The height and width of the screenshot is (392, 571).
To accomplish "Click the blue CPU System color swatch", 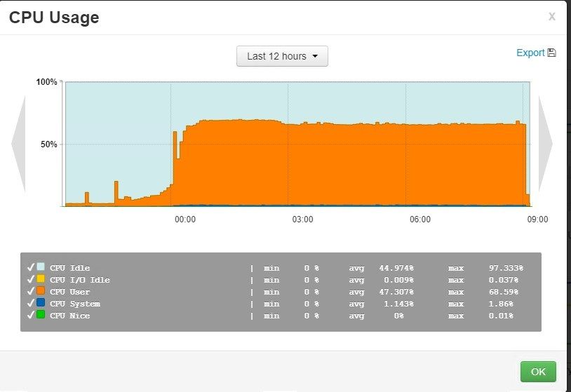I will (41, 302).
